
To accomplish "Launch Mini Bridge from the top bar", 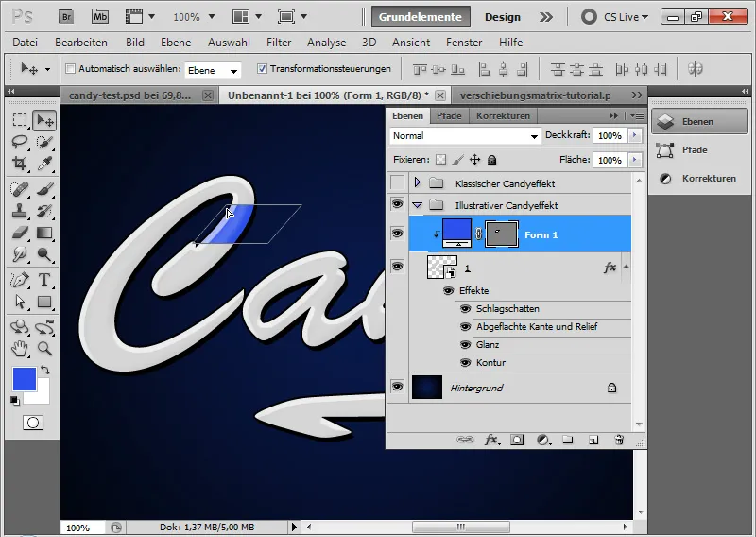I will click(x=100, y=17).
